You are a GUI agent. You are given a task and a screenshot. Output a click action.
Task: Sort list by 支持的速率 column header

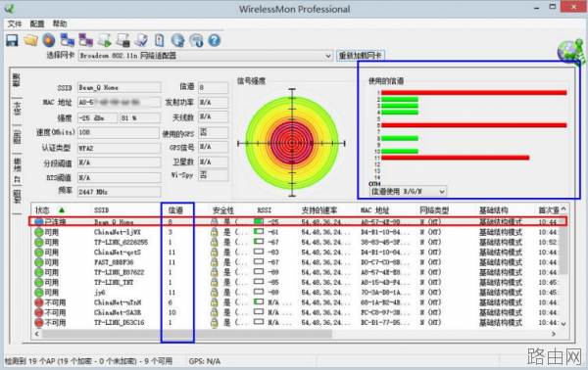[319, 210]
